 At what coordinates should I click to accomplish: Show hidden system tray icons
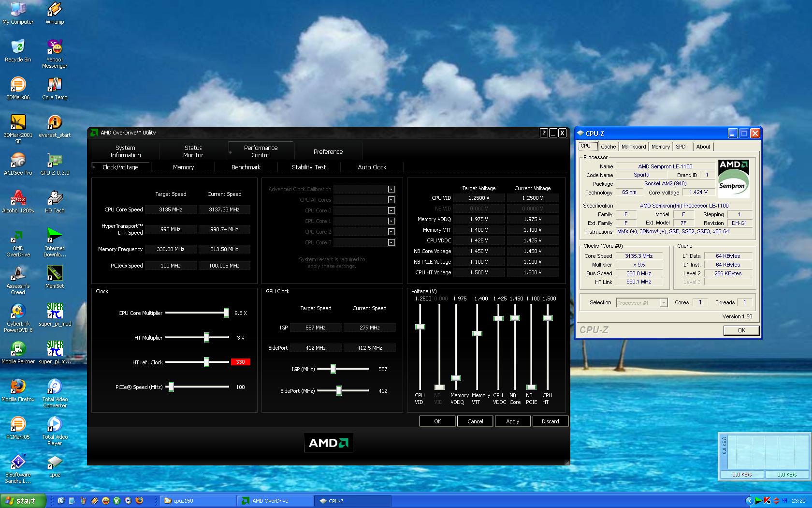(x=750, y=501)
